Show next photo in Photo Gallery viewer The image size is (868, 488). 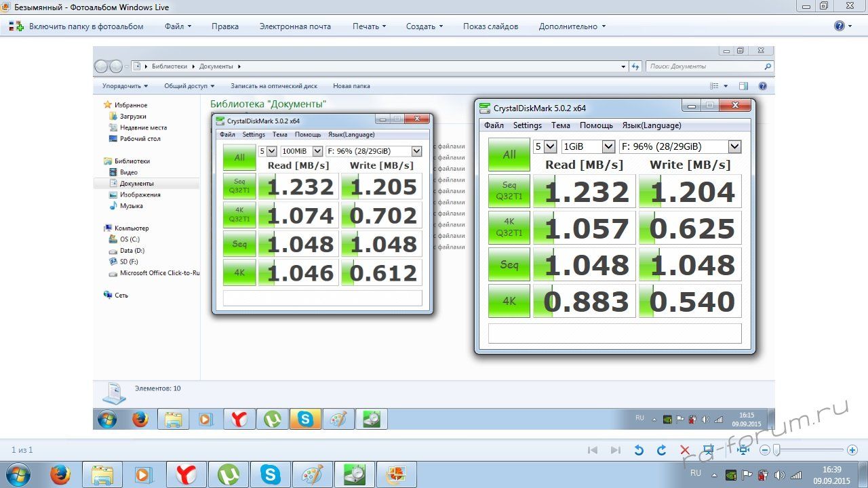616,450
